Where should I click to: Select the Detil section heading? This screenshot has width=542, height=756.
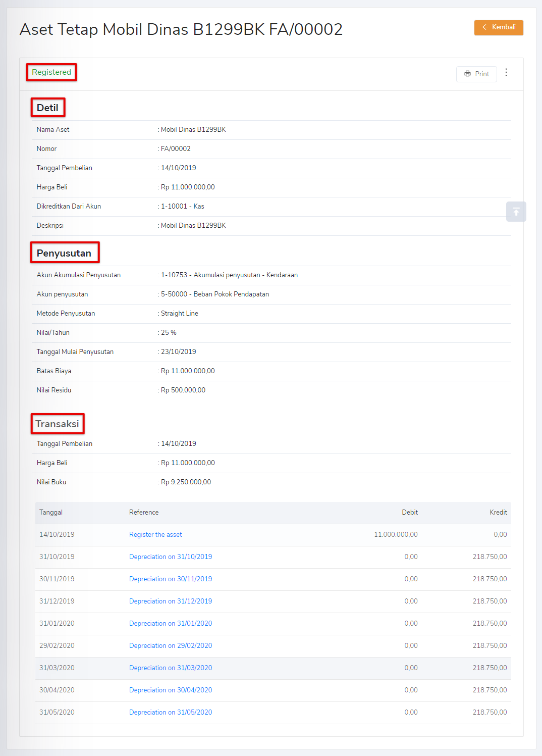(47, 108)
